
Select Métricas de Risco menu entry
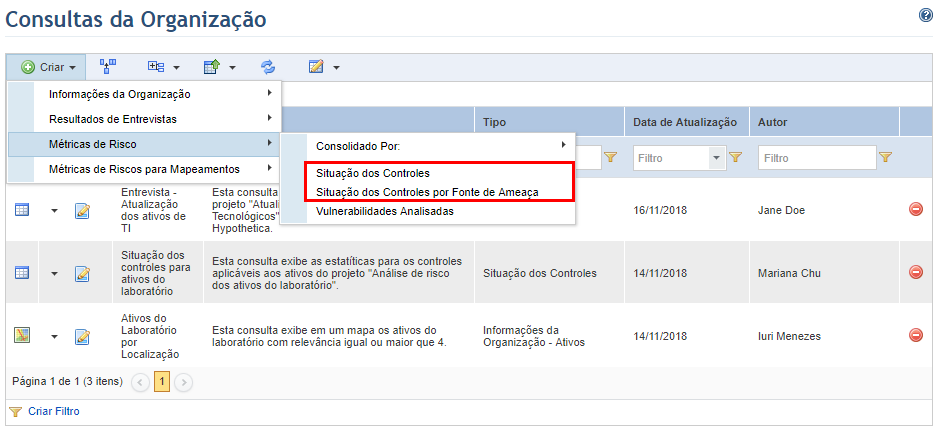[144, 144]
